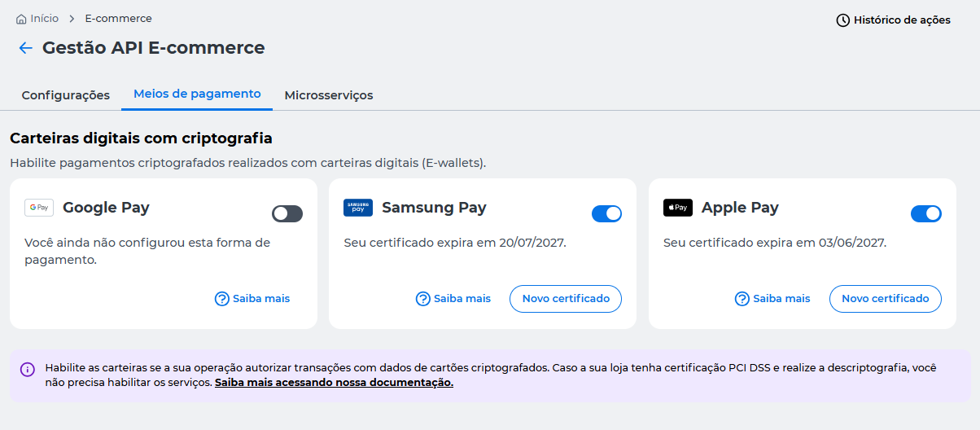This screenshot has height=430, width=980.
Task: Select the Meios de pagamento tab
Action: tap(197, 94)
